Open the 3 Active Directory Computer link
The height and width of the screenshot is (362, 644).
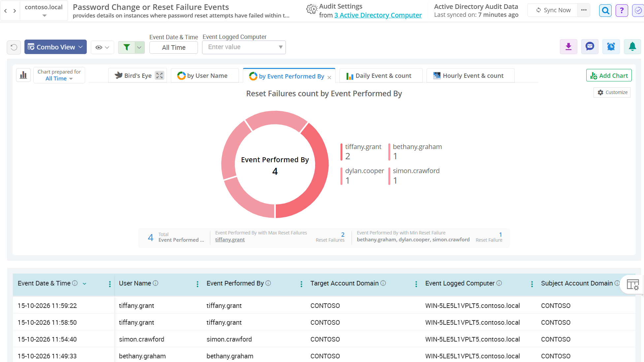378,15
